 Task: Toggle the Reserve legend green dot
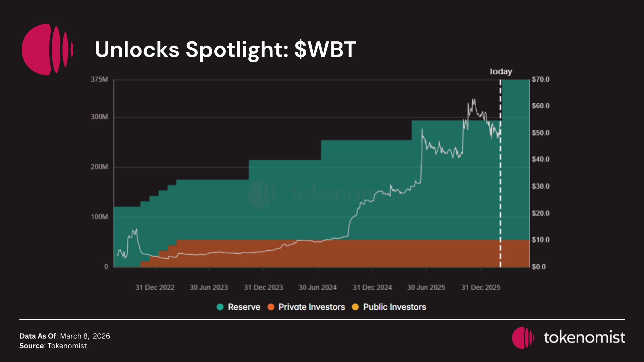(220, 307)
